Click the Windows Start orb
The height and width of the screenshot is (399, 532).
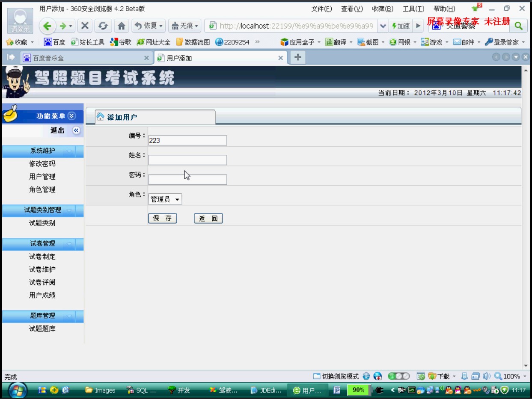coord(18,390)
